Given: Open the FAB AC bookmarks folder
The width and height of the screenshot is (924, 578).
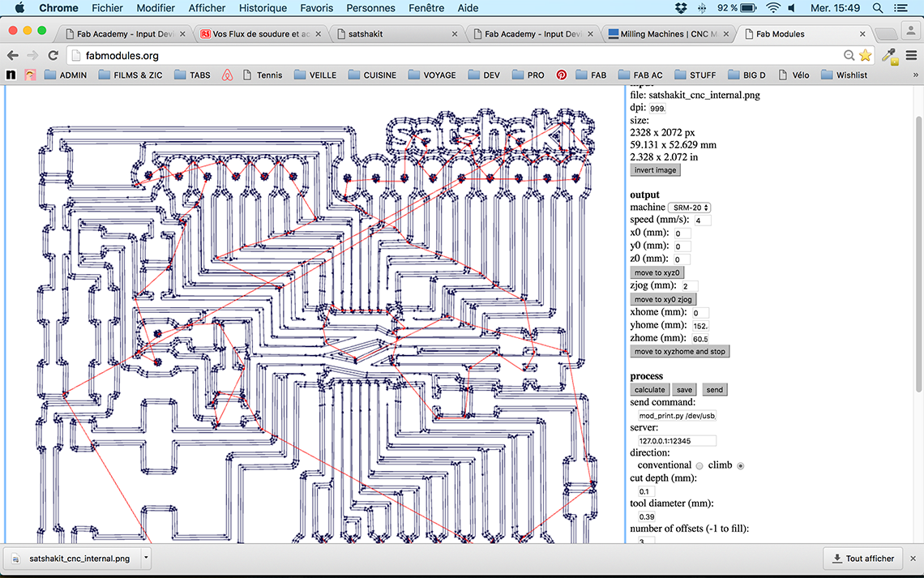Looking at the screenshot, I should click(x=640, y=75).
